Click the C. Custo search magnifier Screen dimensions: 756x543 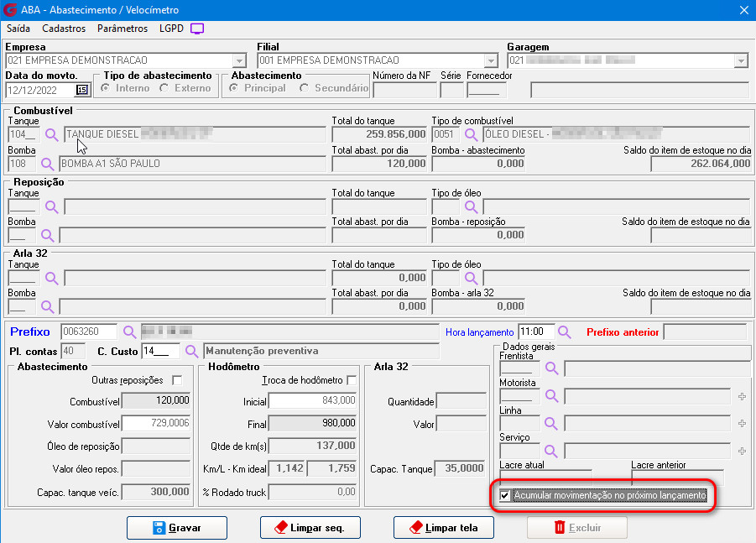pyautogui.click(x=191, y=351)
